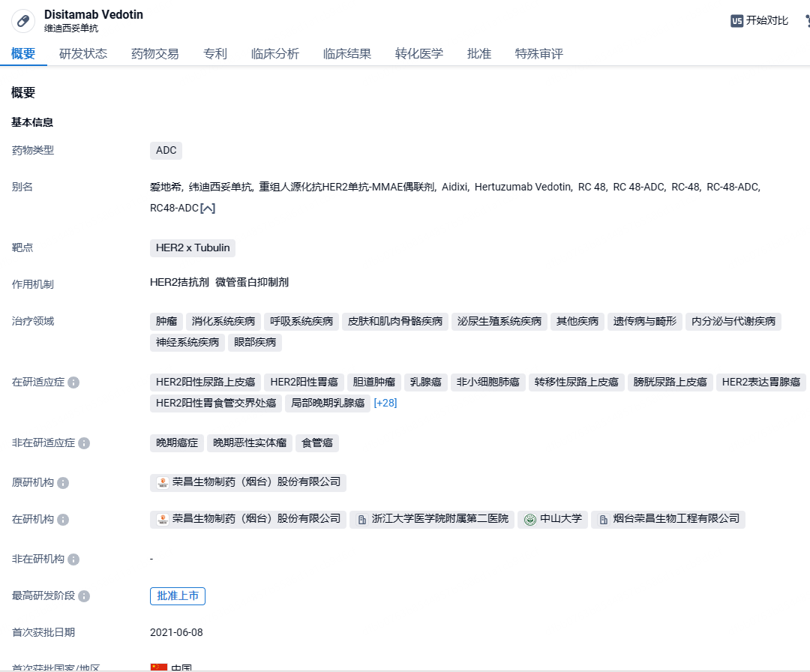Click the 批准上市 stage badge
The image size is (810, 672).
click(x=178, y=596)
